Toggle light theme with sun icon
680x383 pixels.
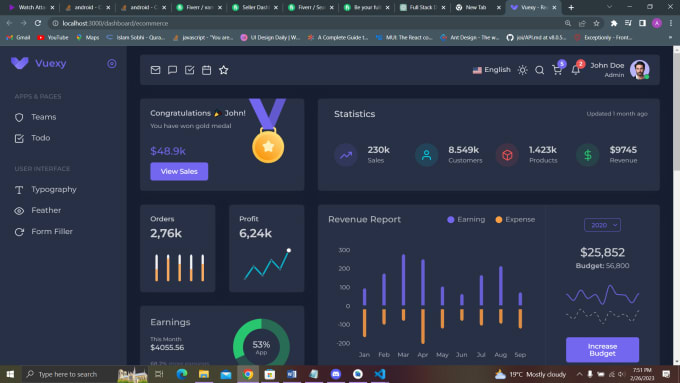(523, 70)
